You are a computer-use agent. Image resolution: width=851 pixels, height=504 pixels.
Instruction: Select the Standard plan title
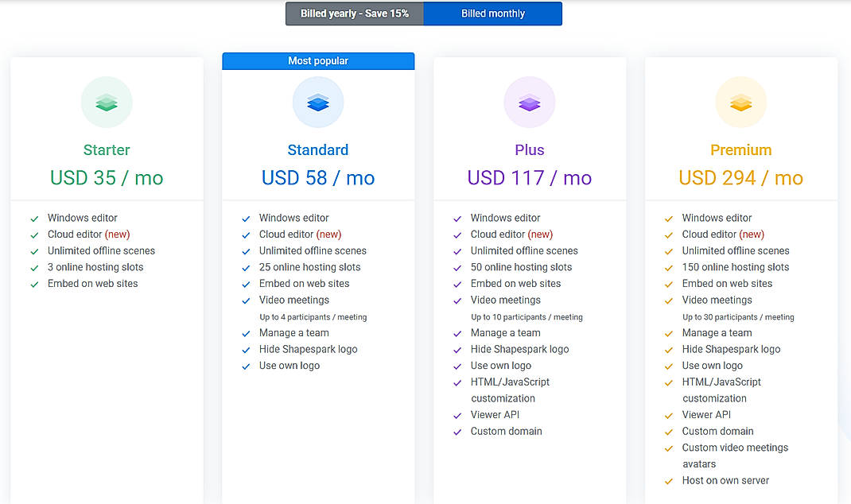(x=318, y=149)
